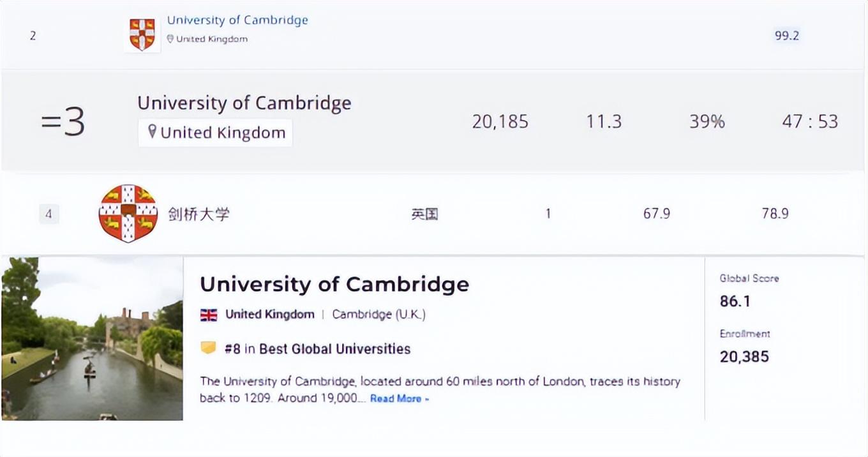The height and width of the screenshot is (457, 868).
Task: Click the large round Cambridge crest
Action: pos(128,213)
